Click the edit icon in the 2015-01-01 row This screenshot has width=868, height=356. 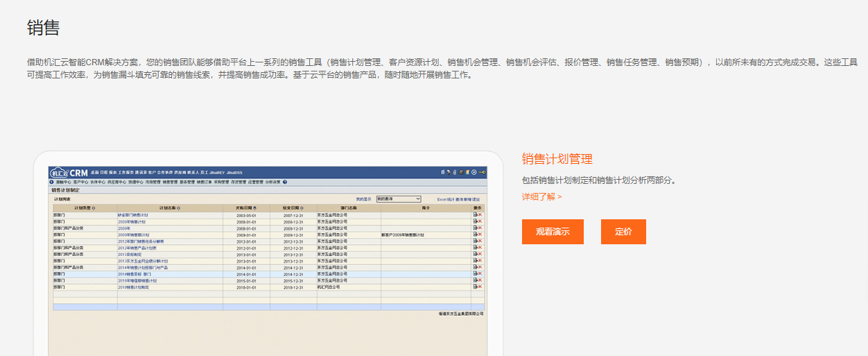[476, 280]
